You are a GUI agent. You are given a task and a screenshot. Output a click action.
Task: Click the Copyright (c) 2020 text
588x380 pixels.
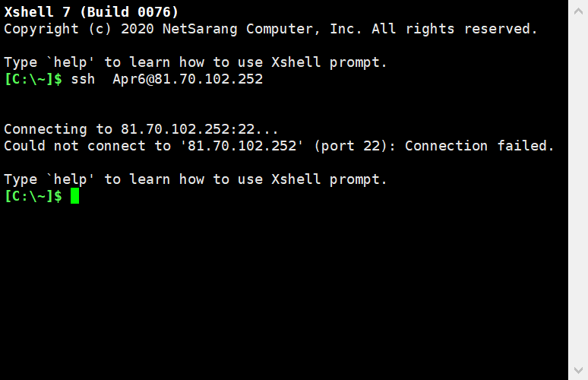pos(79,29)
